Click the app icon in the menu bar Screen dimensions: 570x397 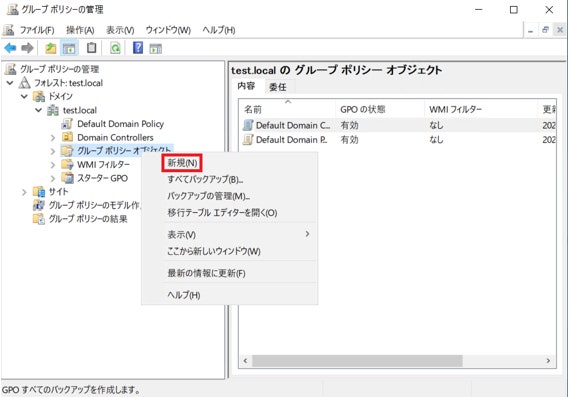[x=9, y=30]
